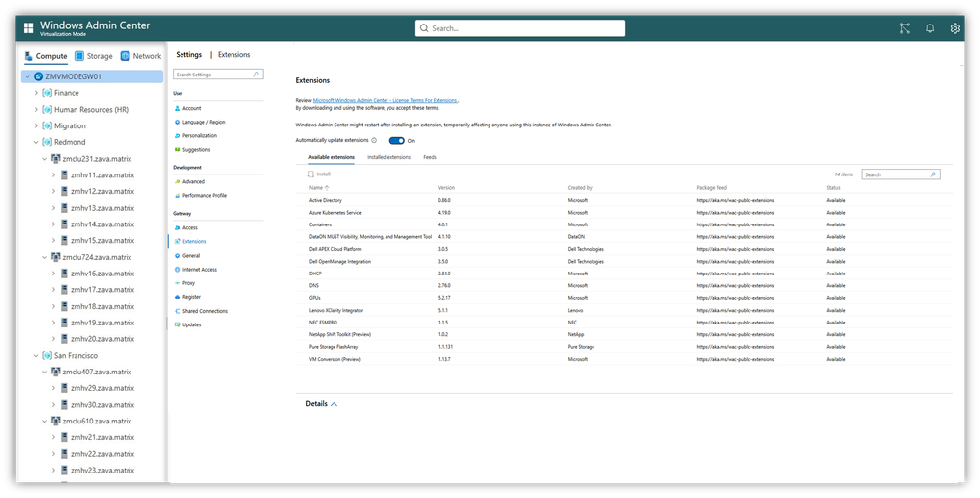Open the License Terms For Extensions link
The width and height of the screenshot is (980, 498).
(385, 100)
